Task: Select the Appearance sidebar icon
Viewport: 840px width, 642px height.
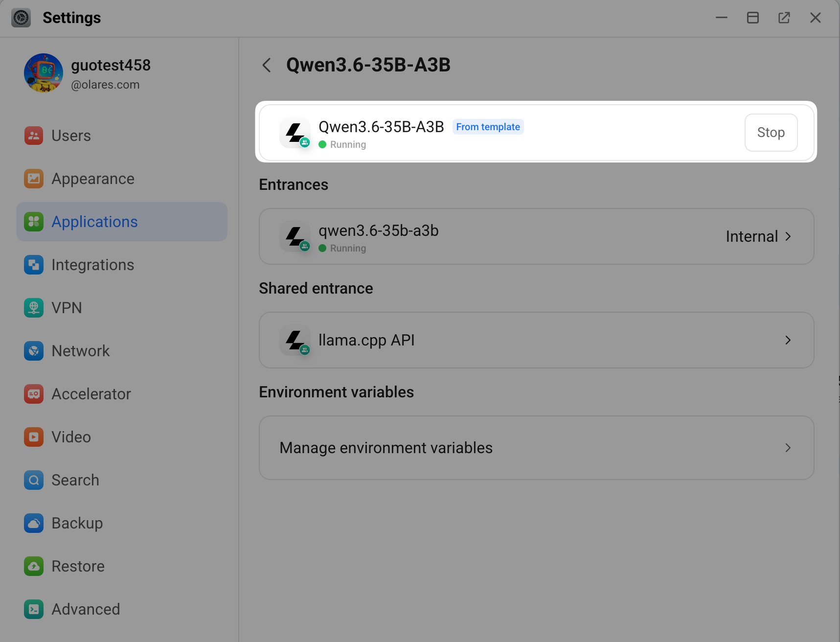Action: click(x=34, y=179)
